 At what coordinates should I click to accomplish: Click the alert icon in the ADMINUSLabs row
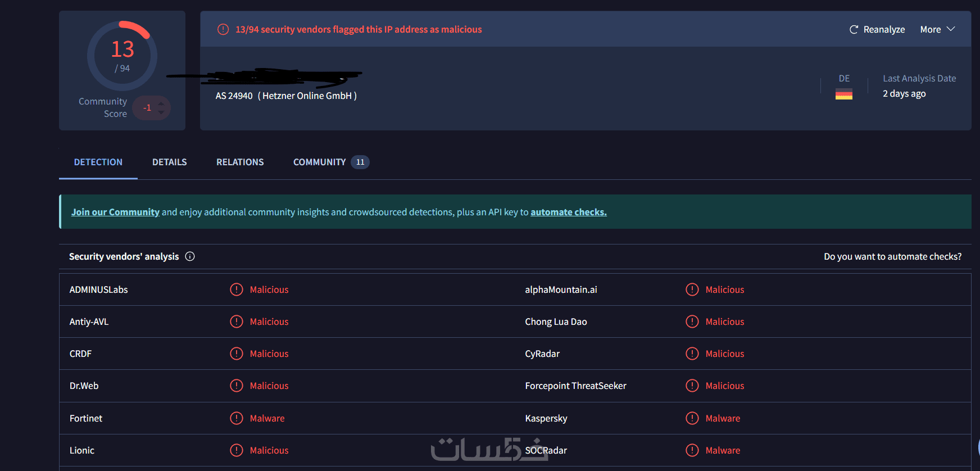[237, 289]
